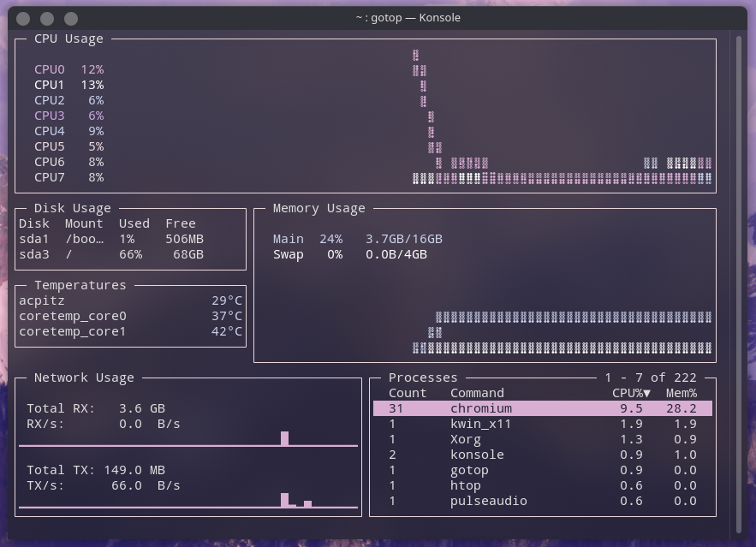Click the 506MB free value
Screen dimensions: 756x547
pyautogui.click(x=184, y=239)
